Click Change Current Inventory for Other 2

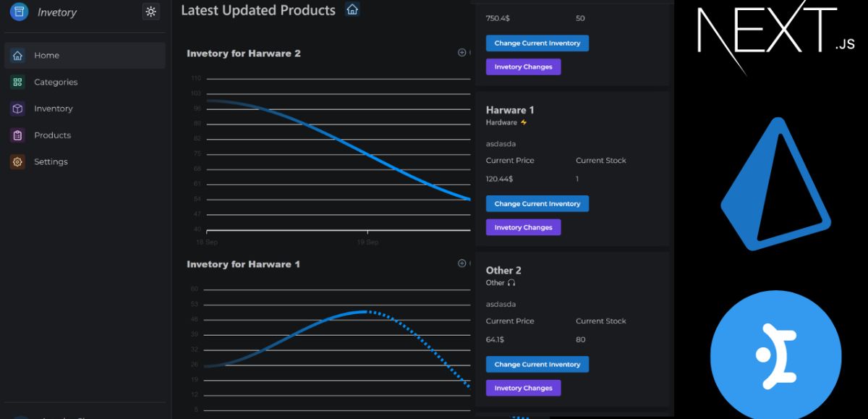pos(537,365)
